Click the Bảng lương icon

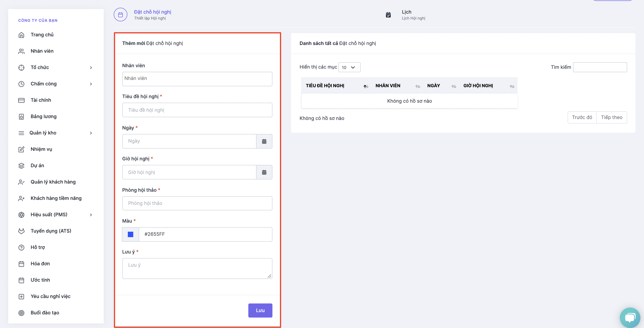21,117
